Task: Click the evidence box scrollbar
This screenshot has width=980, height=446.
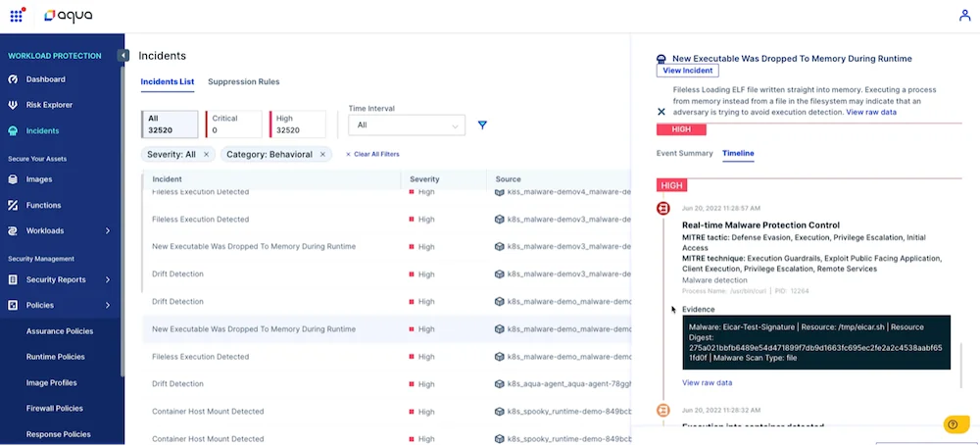Action: click(959, 365)
